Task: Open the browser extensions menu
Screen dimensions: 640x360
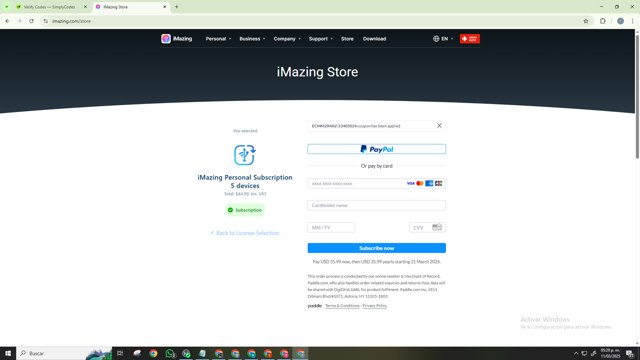Action: (x=602, y=21)
